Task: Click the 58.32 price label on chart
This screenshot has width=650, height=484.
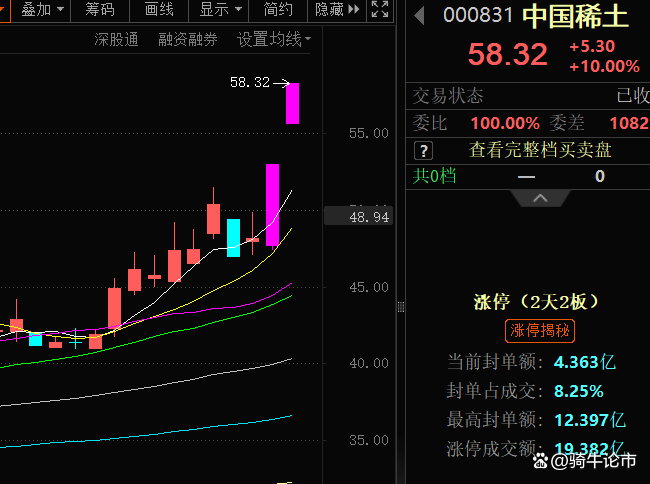Action: (x=250, y=82)
